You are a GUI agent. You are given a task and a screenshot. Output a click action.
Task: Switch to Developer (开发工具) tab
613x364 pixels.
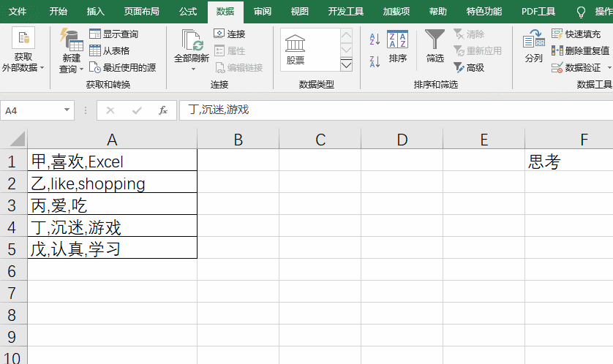[345, 11]
